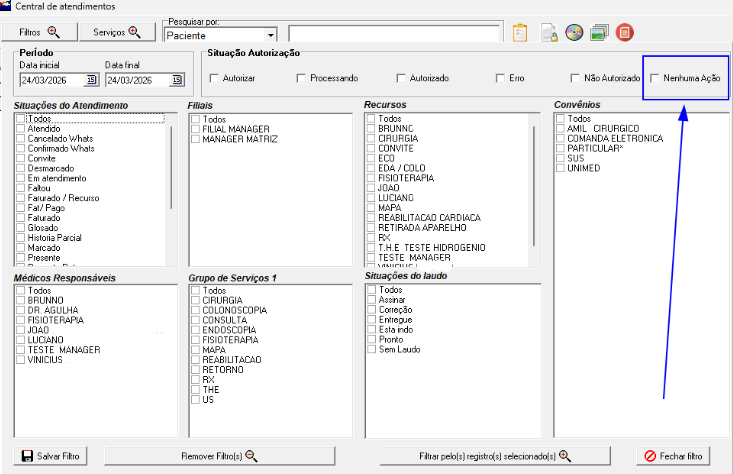Viewport: 733px width, 474px height.
Task: Click the Salvar Filtro button
Action: tap(50, 456)
